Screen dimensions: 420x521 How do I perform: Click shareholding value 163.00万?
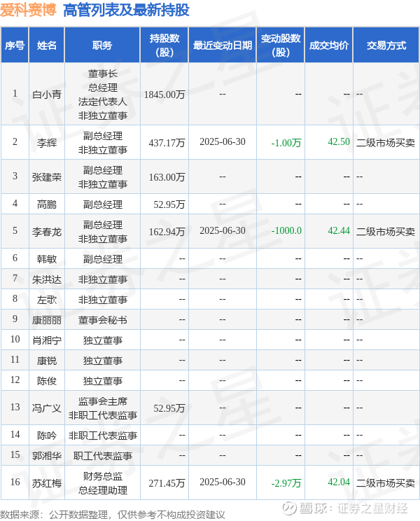[x=167, y=177]
